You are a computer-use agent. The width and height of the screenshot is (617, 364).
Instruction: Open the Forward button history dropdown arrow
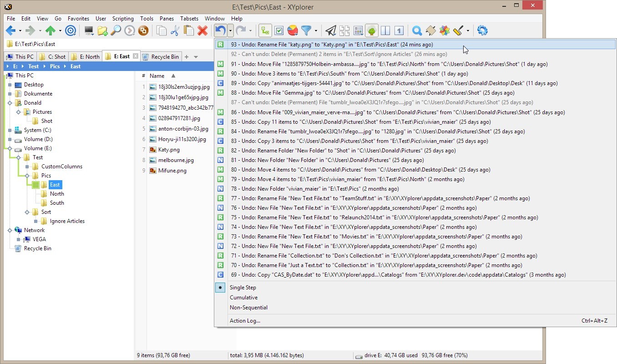40,31
